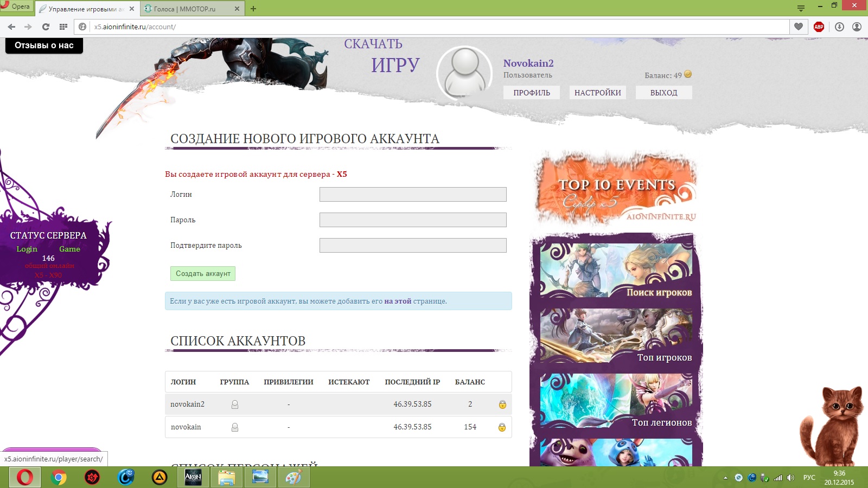Switch to the Управление игровыми аккаунтами tab
Image resolution: width=868 pixels, height=488 pixels.
click(87, 9)
